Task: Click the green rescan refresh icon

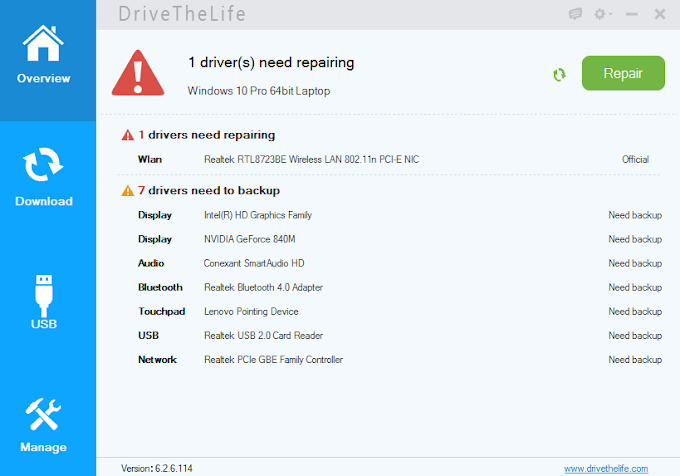Action: click(x=559, y=75)
